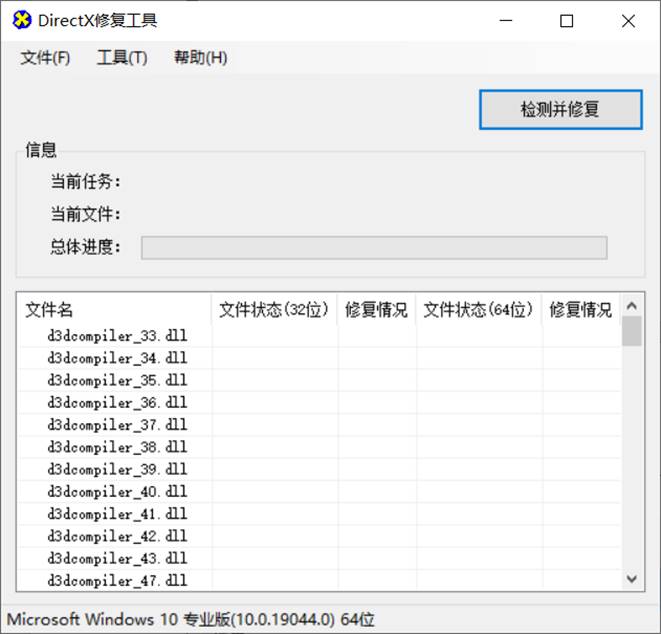The width and height of the screenshot is (661, 634).
Task: Click the list scroll-up arrow
Action: pos(631,306)
